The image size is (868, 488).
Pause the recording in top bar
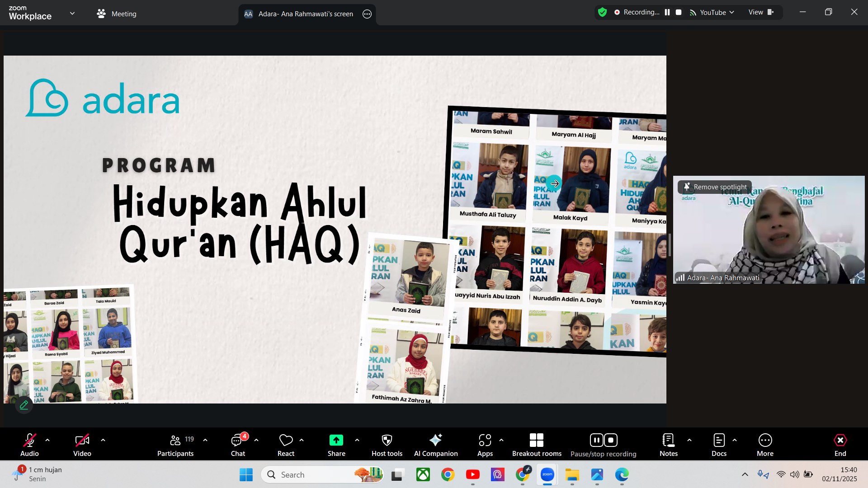coord(667,13)
